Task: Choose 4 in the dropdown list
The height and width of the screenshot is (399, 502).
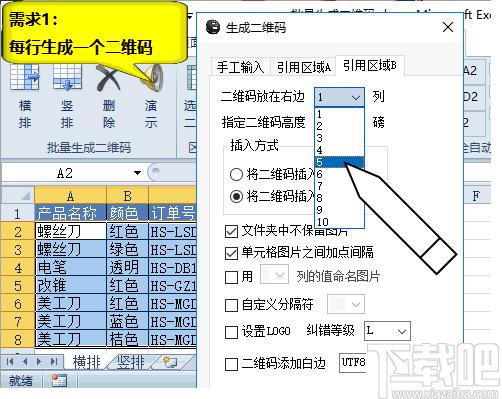Action: 339,150
